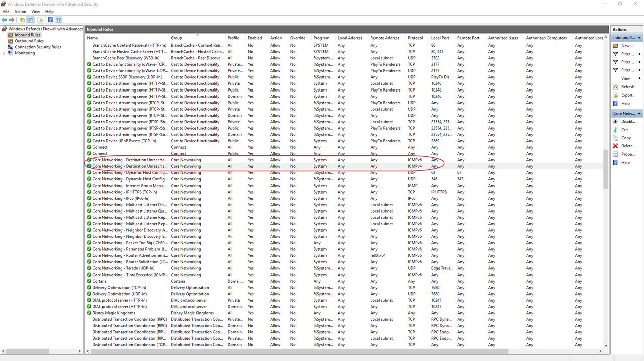Click the Remote Address column header
The image size is (644, 361).
coord(387,38)
